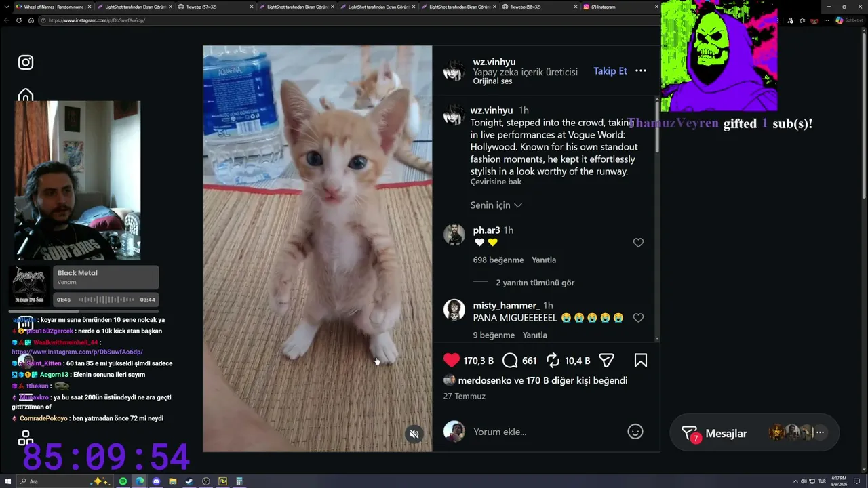868x488 pixels.
Task: Open the Instagram link posted in stream chat
Action: pyautogui.click(x=77, y=352)
